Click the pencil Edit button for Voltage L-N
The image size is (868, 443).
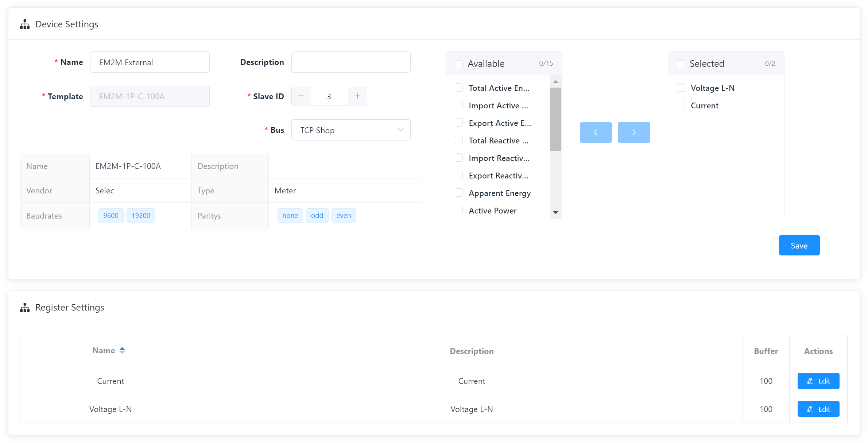818,409
